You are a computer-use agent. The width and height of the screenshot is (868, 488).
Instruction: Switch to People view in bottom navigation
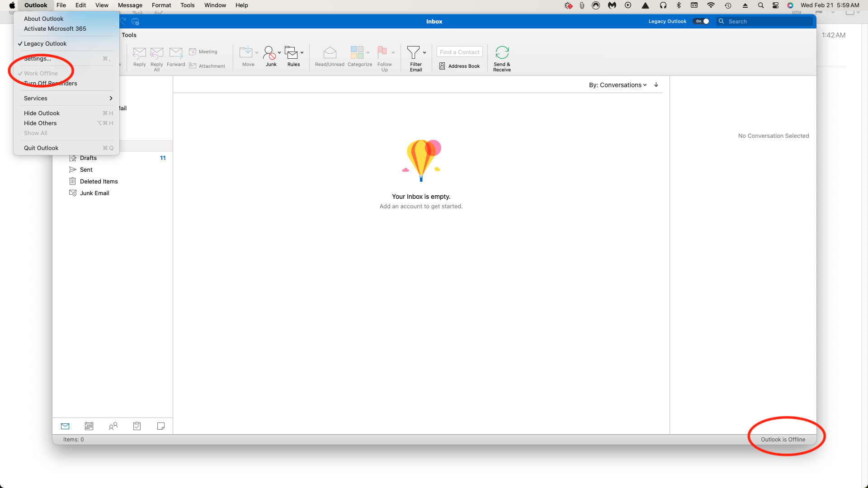[x=113, y=426]
